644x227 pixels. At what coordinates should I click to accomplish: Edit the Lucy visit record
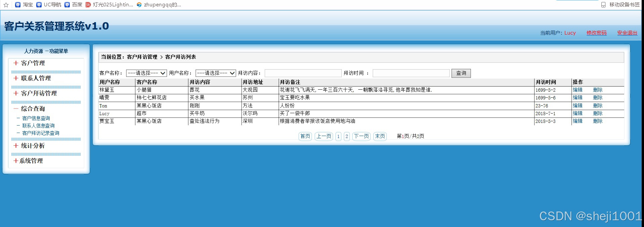coord(578,113)
